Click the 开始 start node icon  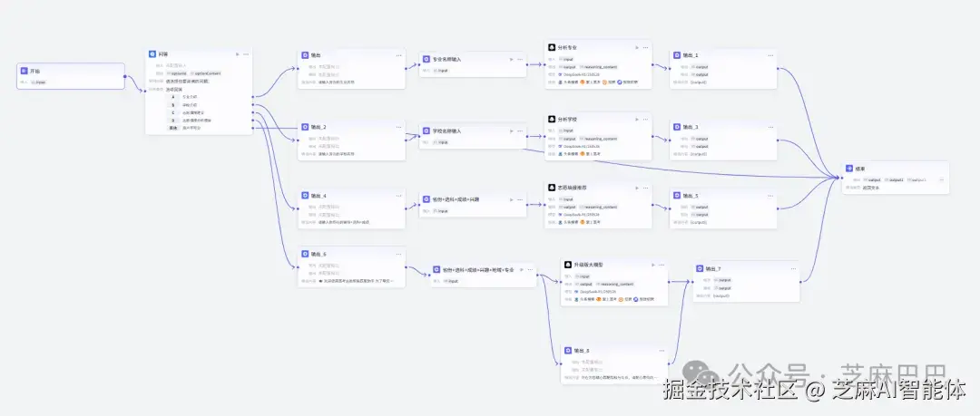tap(24, 72)
